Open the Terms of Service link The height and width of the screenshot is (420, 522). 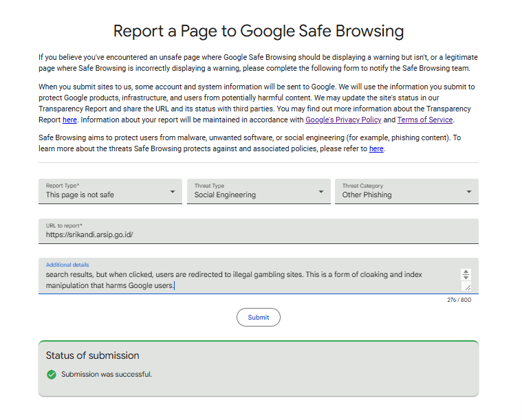tap(425, 120)
